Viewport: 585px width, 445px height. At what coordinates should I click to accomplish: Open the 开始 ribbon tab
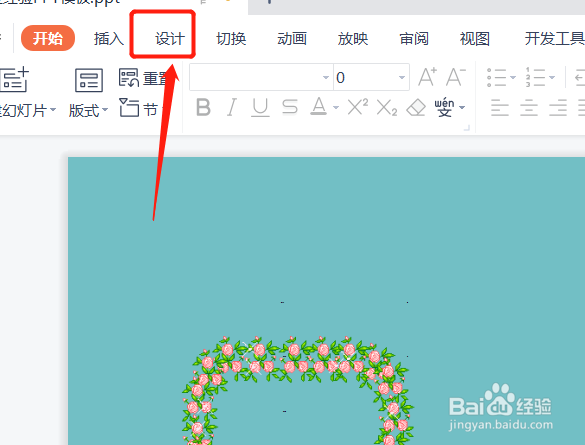point(48,38)
